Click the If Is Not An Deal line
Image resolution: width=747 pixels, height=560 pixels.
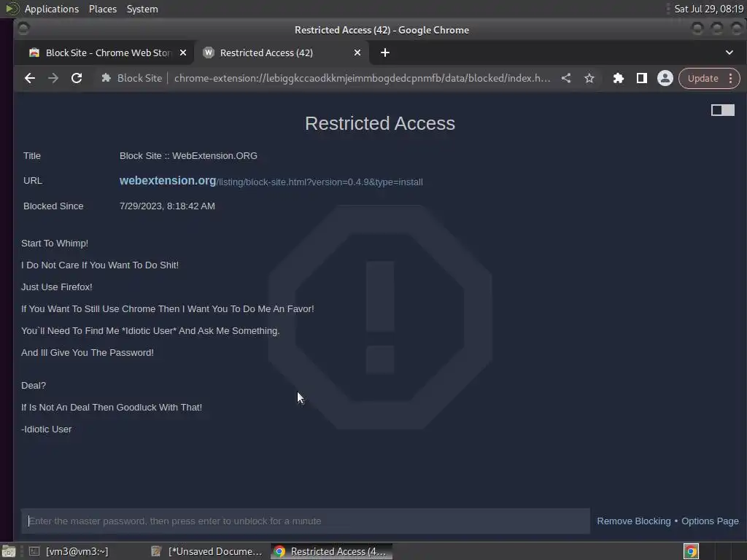tap(112, 408)
